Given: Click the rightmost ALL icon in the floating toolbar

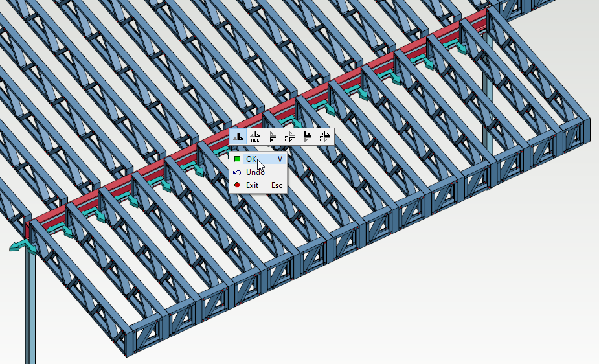Looking at the screenshot, I should [x=325, y=137].
